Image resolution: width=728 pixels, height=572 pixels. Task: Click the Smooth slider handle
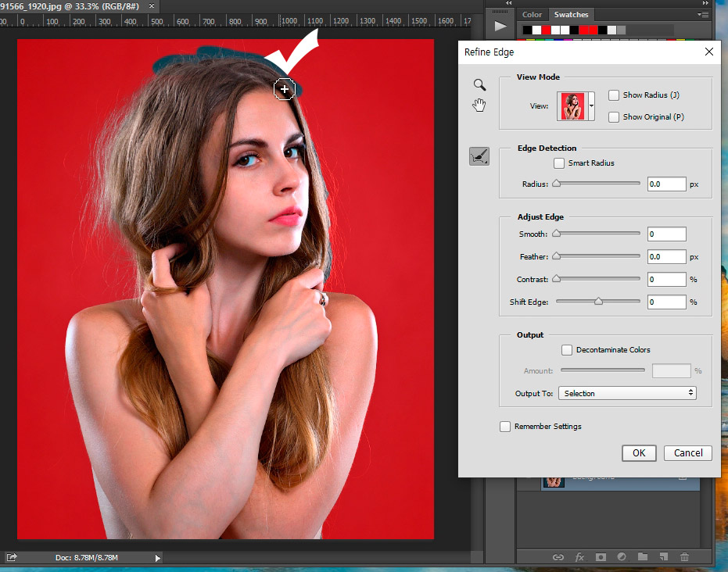[556, 234]
